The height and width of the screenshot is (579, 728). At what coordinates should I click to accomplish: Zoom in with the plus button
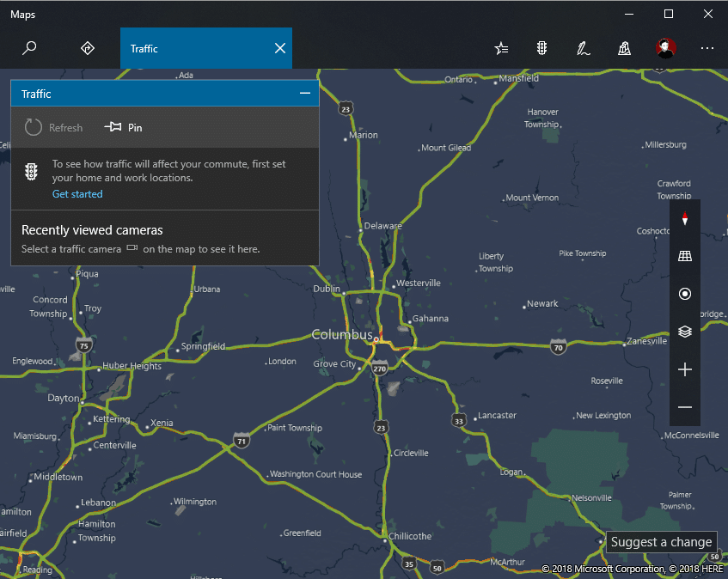[x=685, y=369]
